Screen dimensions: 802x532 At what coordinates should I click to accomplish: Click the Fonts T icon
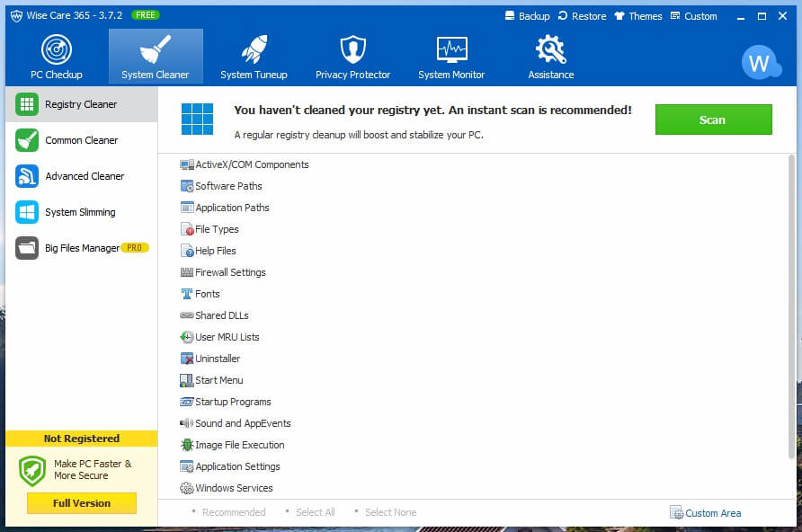click(187, 294)
